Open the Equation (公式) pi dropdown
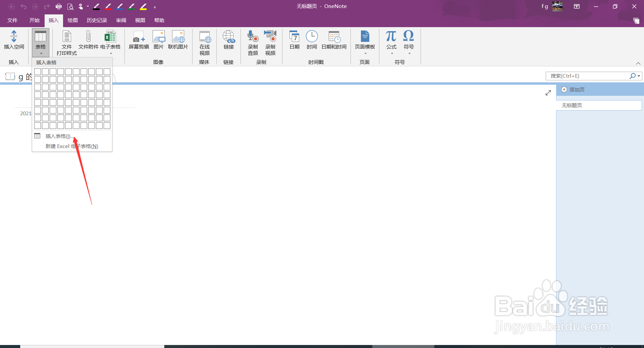This screenshot has width=644, height=348. (x=391, y=42)
